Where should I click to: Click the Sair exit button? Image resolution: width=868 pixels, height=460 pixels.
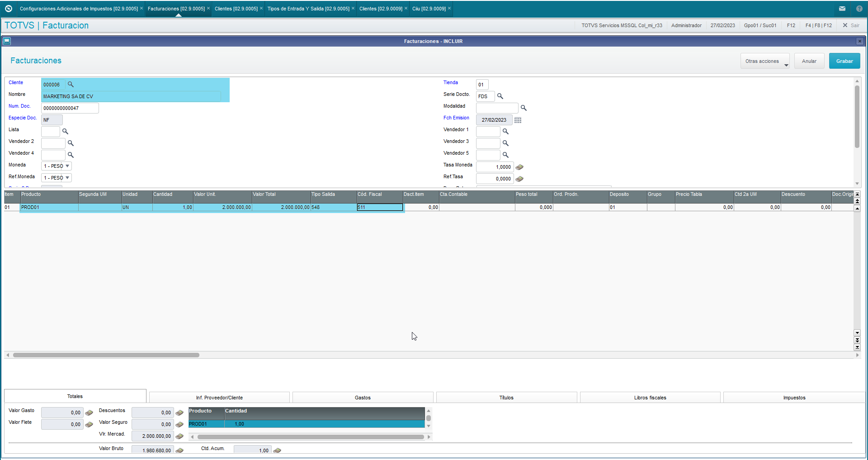(x=851, y=25)
